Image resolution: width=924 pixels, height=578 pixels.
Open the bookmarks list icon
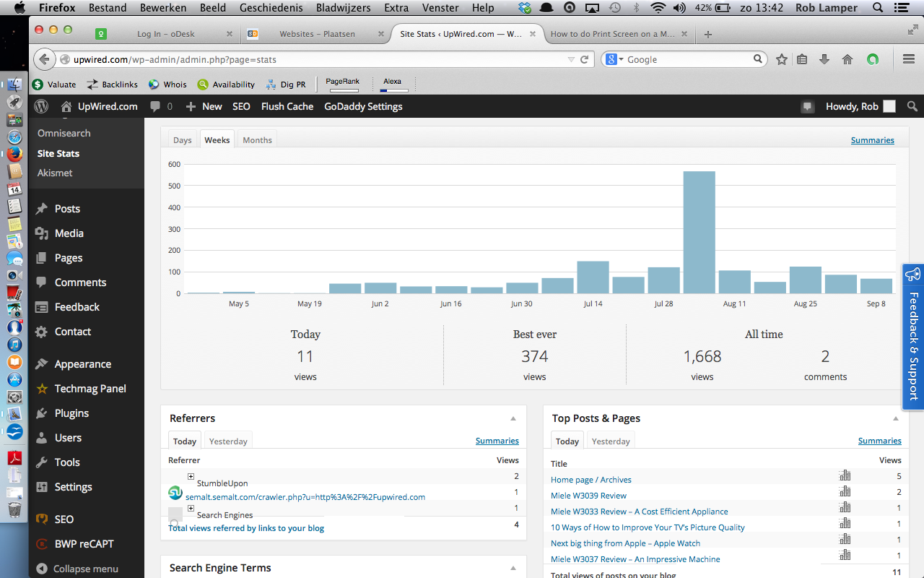click(x=802, y=60)
